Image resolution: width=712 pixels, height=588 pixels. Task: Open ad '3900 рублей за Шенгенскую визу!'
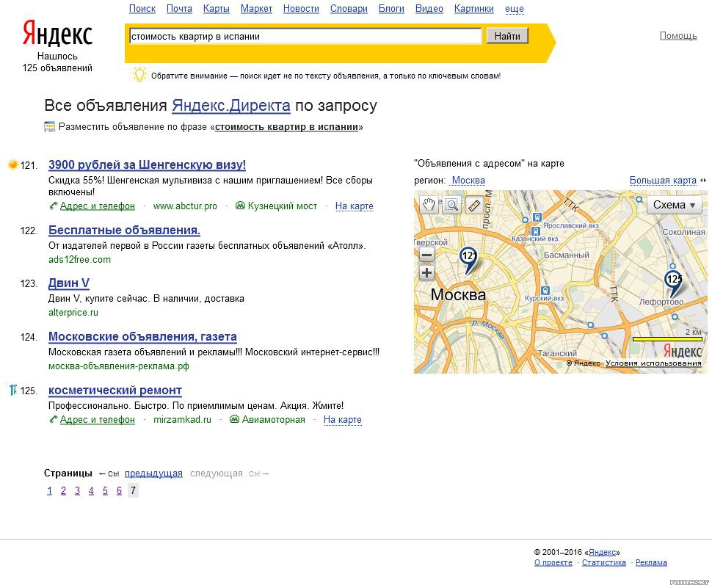[x=147, y=164]
